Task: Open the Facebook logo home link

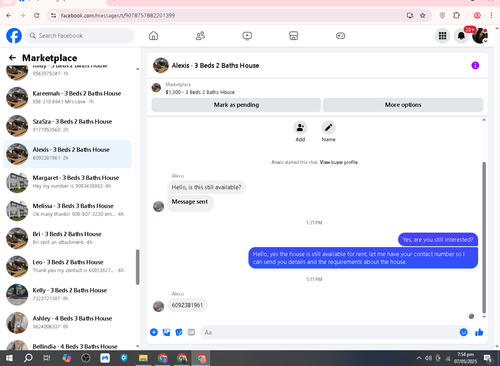Action: [14, 36]
